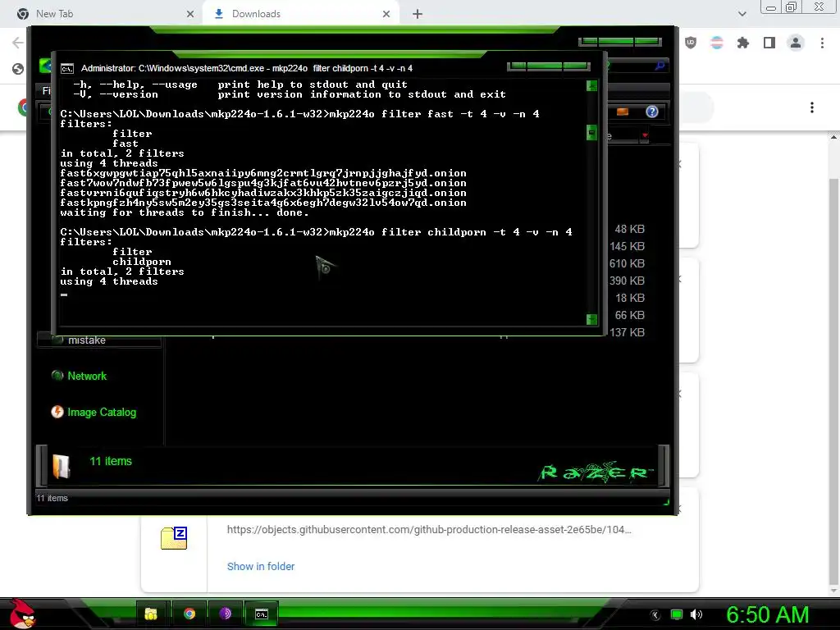Screen dimensions: 840x630
Task: Toggle the Chrome side panel
Action: 769,43
